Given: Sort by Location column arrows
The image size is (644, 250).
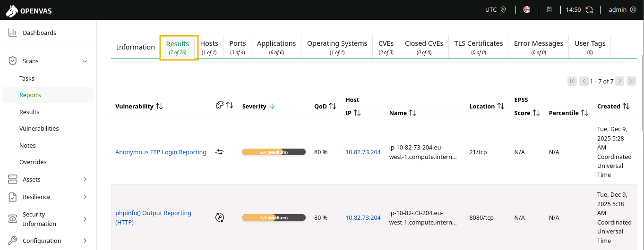Looking at the screenshot, I should tap(501, 106).
